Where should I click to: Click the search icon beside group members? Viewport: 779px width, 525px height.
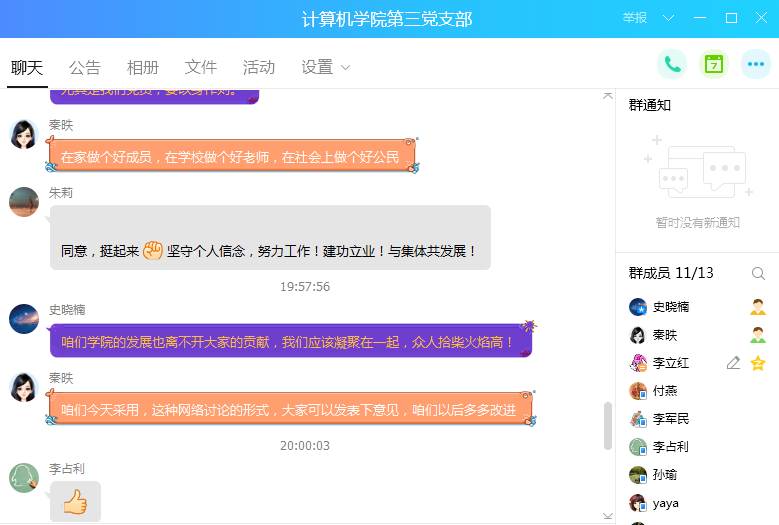(x=758, y=273)
